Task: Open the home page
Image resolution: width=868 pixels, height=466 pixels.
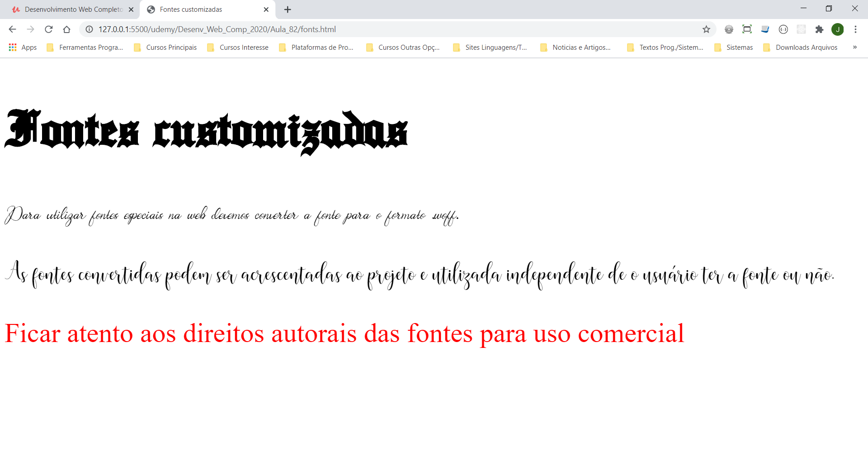Action: click(66, 29)
